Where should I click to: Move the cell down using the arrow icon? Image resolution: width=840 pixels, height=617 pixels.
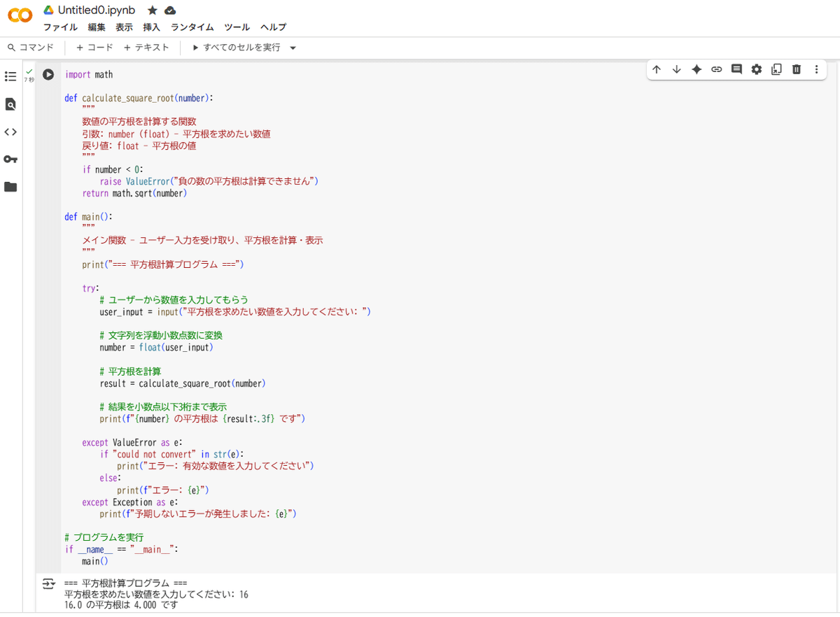point(676,70)
